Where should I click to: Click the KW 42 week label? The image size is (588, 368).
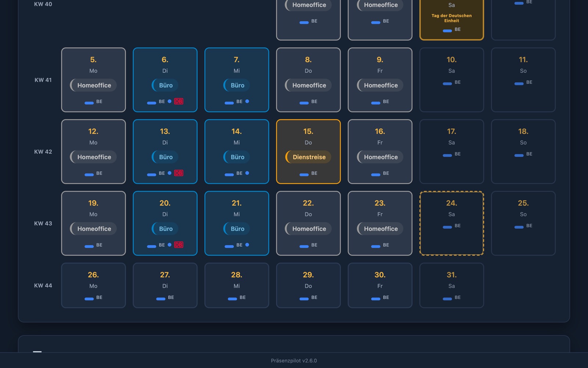coord(43,152)
